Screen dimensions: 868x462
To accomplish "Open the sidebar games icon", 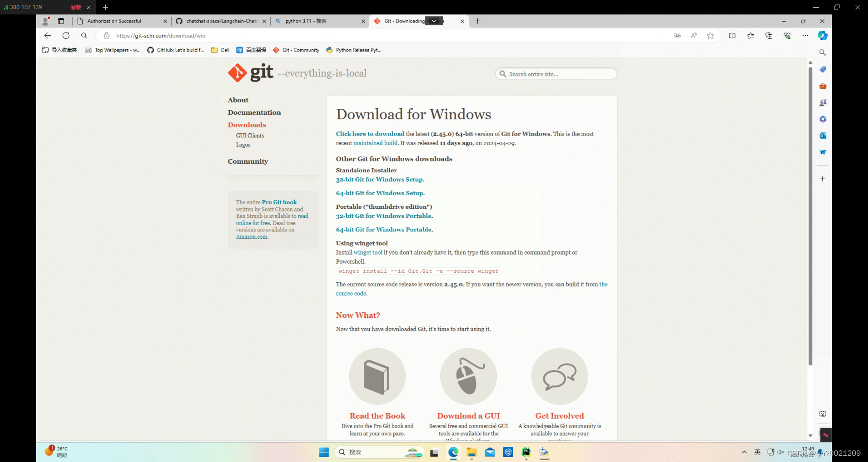I will [823, 103].
